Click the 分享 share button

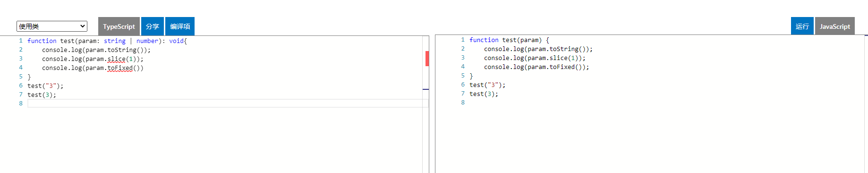pos(153,26)
